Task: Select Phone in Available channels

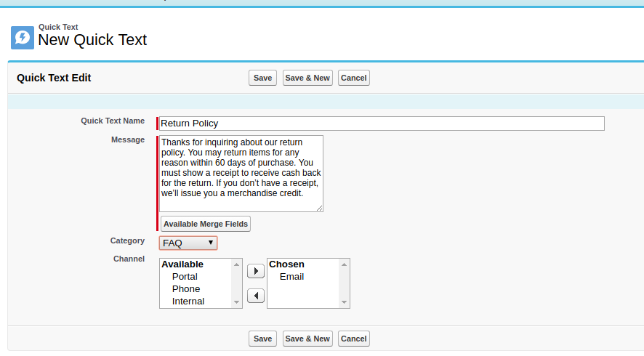Action: click(x=185, y=289)
